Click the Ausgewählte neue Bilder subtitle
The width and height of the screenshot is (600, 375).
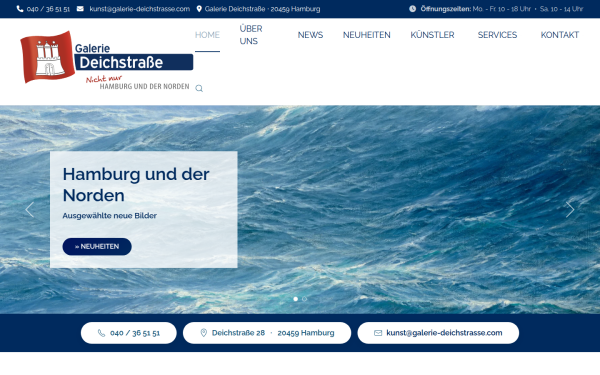click(110, 216)
